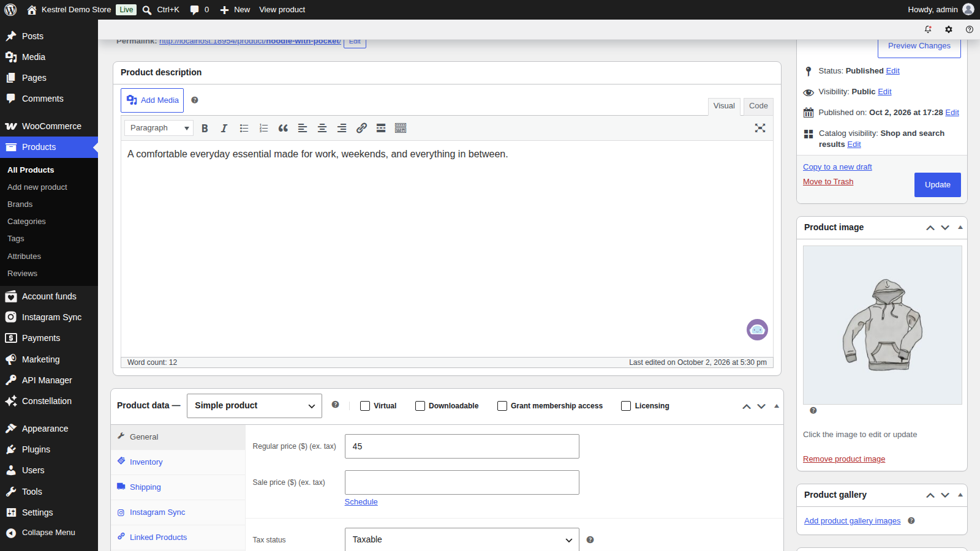Open the help question mark in top bar
Screen dimensions: 980x551
coord(969,29)
